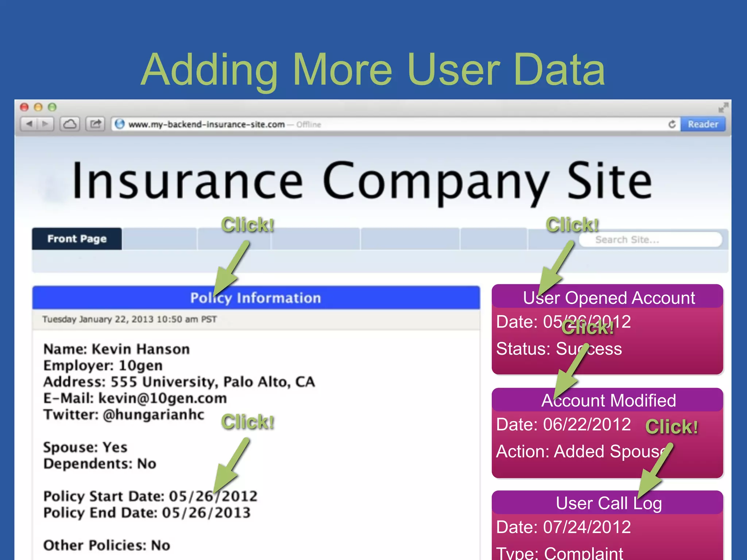Click text "Dependents: No"
Image resolution: width=747 pixels, height=560 pixels.
[x=100, y=464]
